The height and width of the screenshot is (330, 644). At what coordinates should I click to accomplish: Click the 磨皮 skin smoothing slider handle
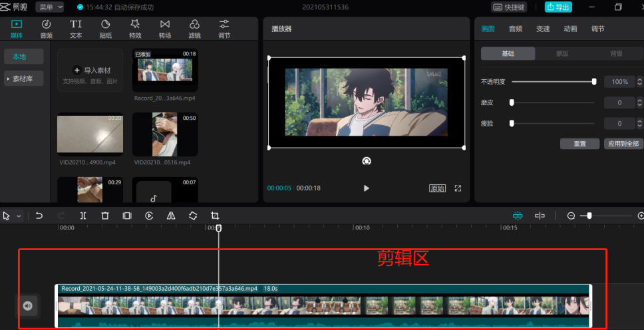(x=512, y=102)
